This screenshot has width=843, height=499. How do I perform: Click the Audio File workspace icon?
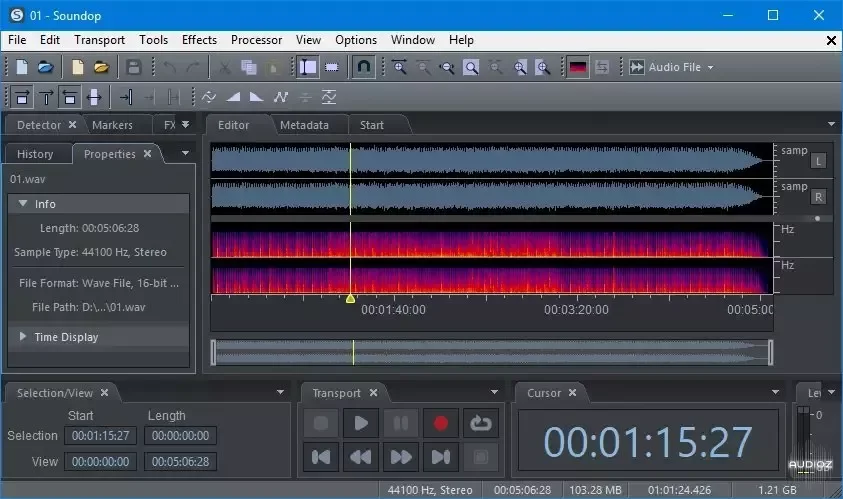pyautogui.click(x=637, y=67)
